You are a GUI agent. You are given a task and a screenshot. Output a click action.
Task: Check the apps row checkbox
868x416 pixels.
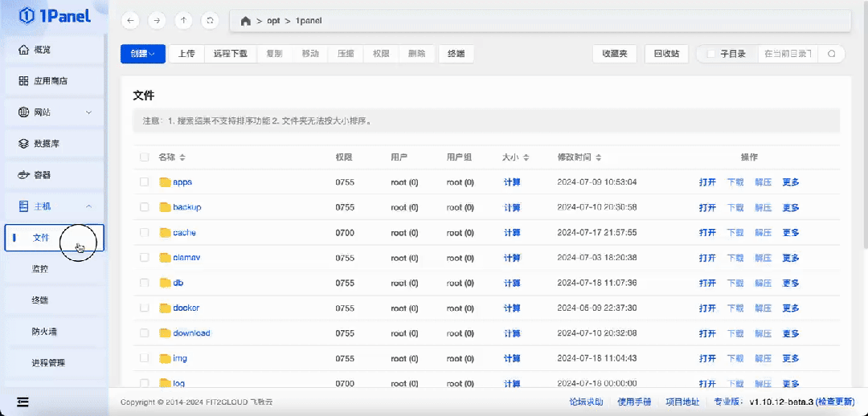[x=145, y=182]
